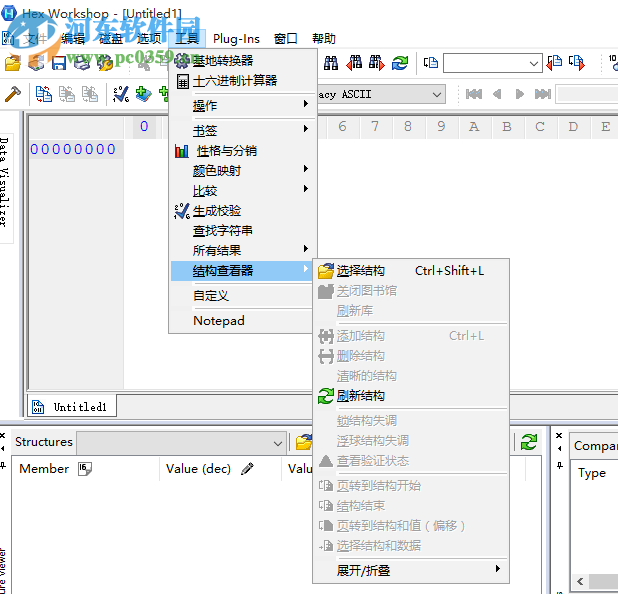Viewport: 618px width, 594px height.
Task: Click the hammer tool icon
Action: click(13, 94)
